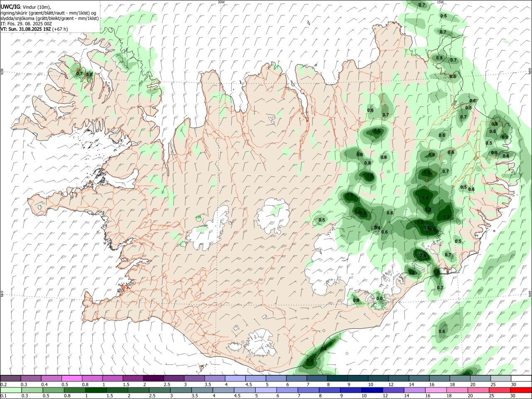532x399 pixels.
Task: Select the palest green 0.1 rain legend swatch
Action: coord(11,390)
